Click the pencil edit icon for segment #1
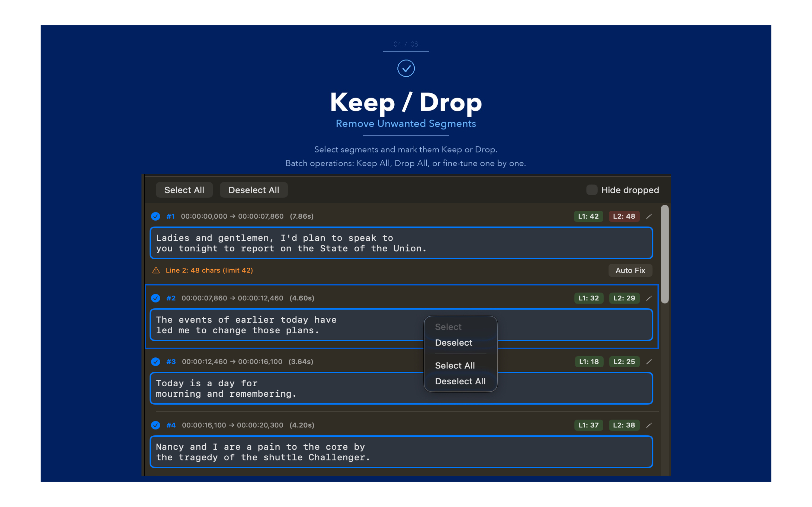The height and width of the screenshot is (507, 812). click(649, 216)
